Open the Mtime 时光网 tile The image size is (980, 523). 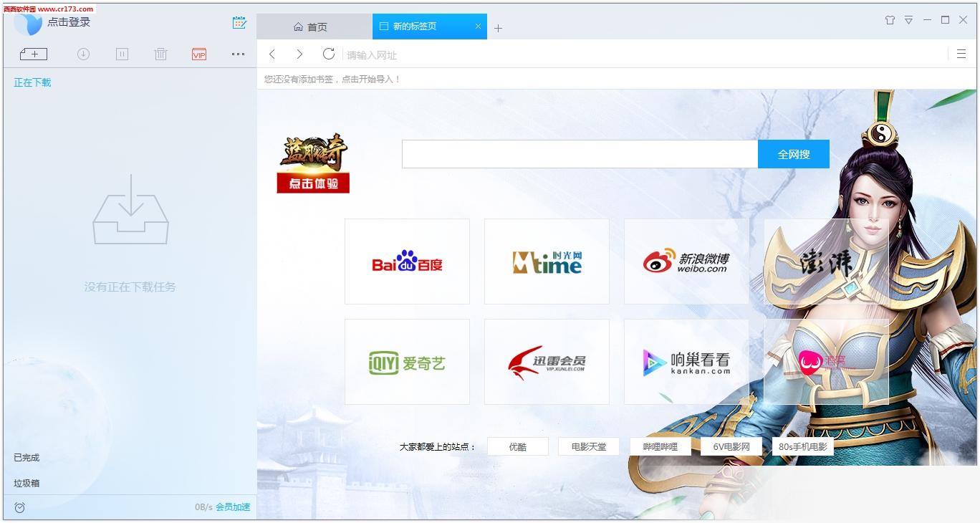coord(547,261)
